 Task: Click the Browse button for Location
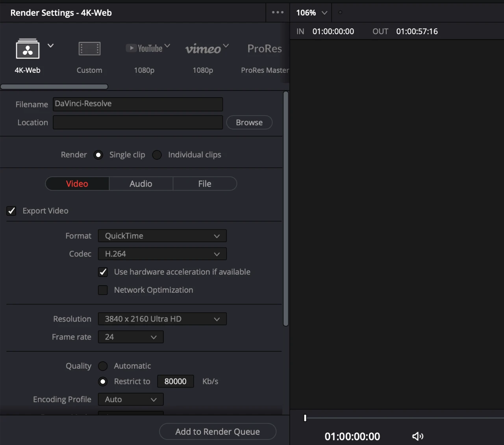click(x=249, y=122)
